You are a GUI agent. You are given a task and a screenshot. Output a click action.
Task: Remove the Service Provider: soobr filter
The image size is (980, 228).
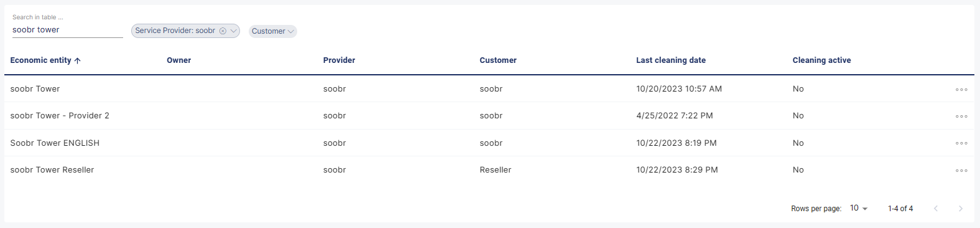pos(223,31)
